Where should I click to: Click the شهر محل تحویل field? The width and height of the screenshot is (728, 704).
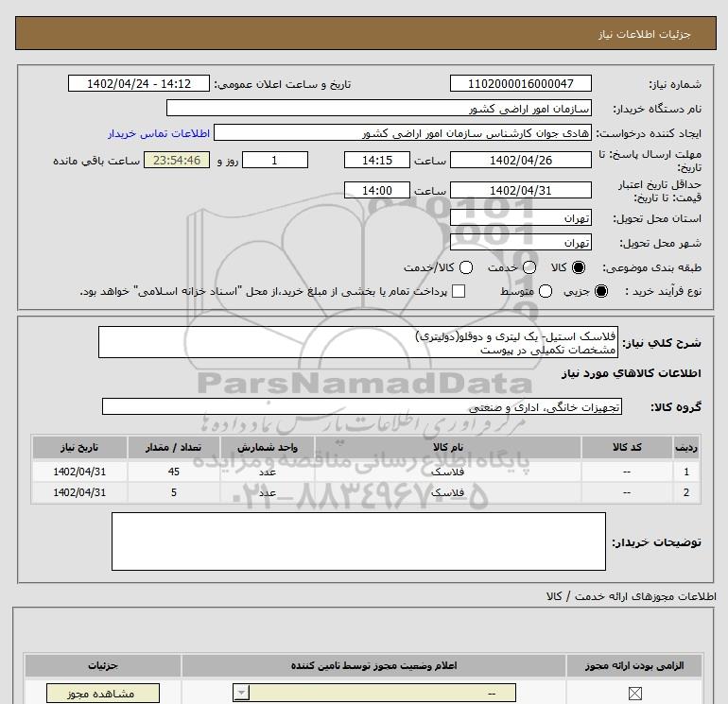click(520, 242)
